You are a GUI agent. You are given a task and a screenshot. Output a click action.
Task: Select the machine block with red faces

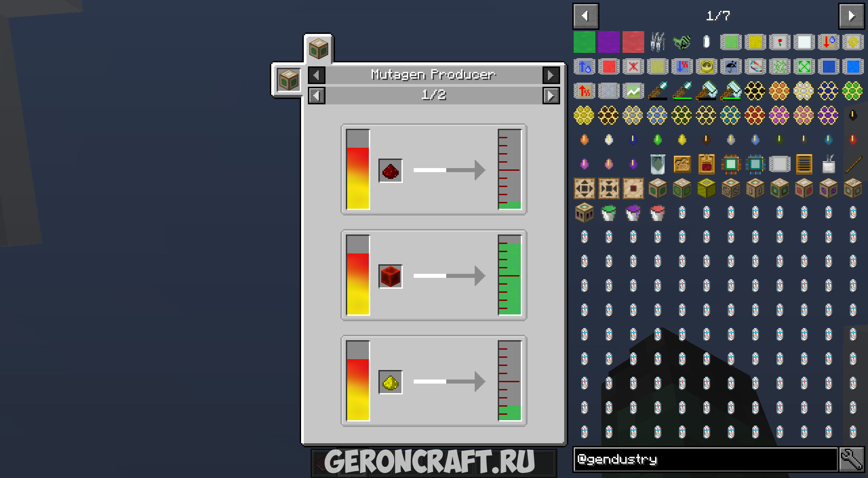coord(804,188)
